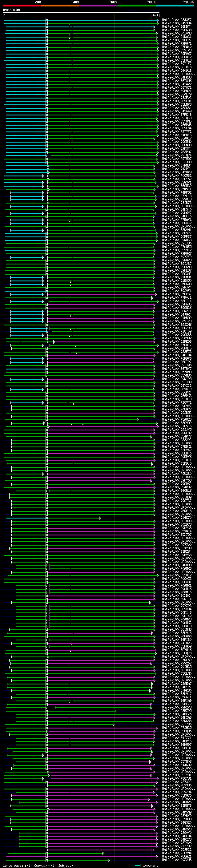Select the UniRef100_C7YLJ3 label
Image resolution: width=197 pixels, height=868 pixels.
177,196
